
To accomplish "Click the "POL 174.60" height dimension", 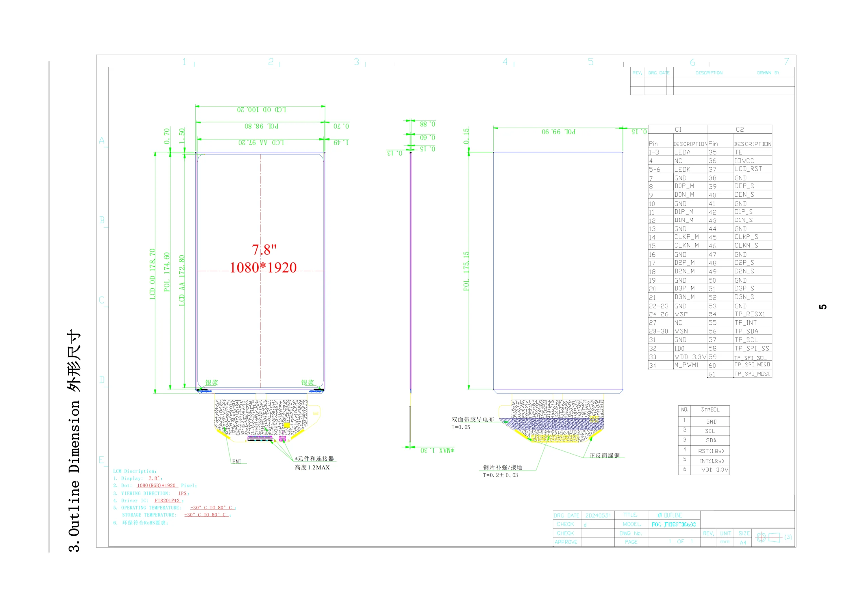I will click(167, 272).
